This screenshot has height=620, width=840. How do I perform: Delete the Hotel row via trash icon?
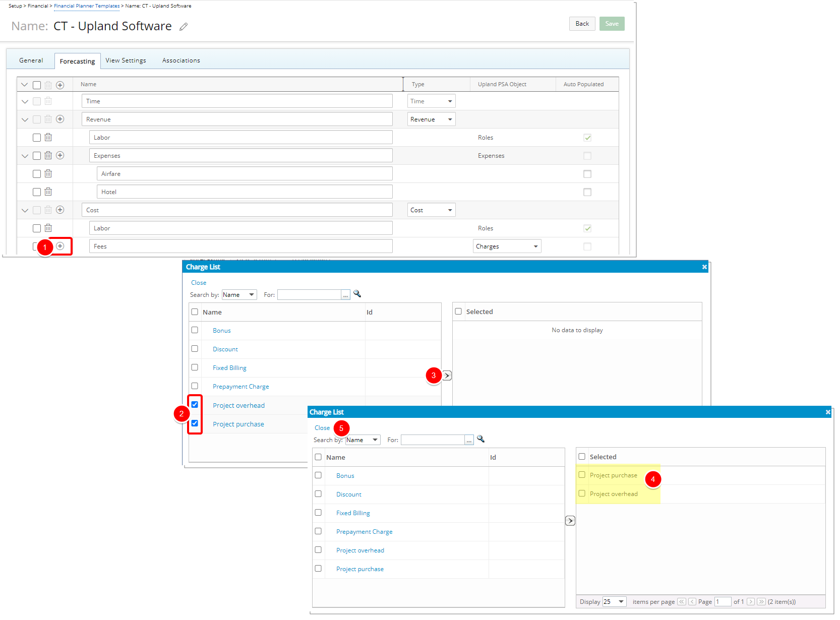coord(48,192)
